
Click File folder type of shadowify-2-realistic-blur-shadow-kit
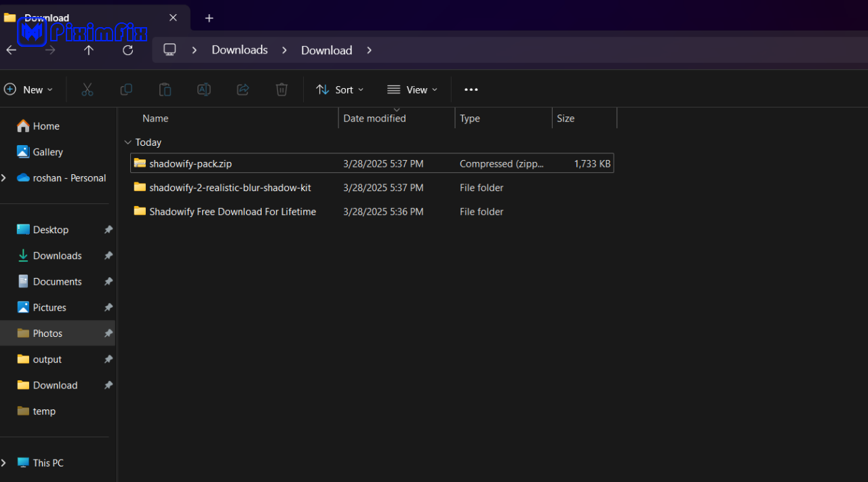481,187
